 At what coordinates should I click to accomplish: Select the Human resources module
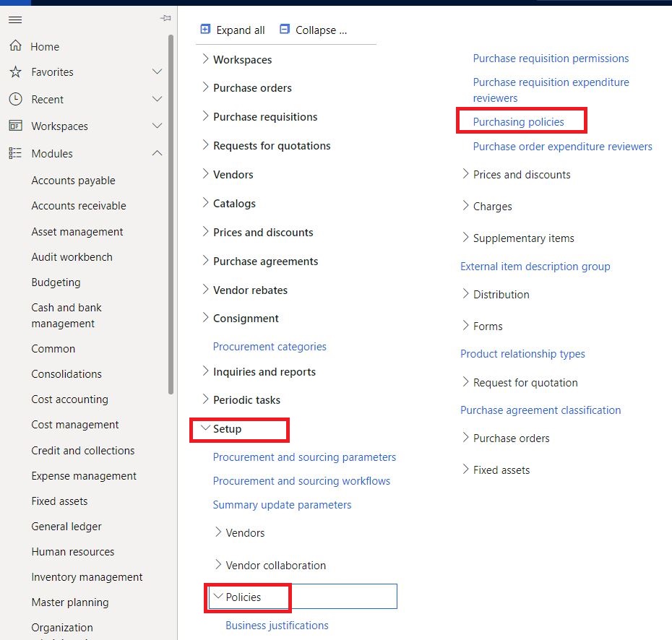pyautogui.click(x=72, y=551)
